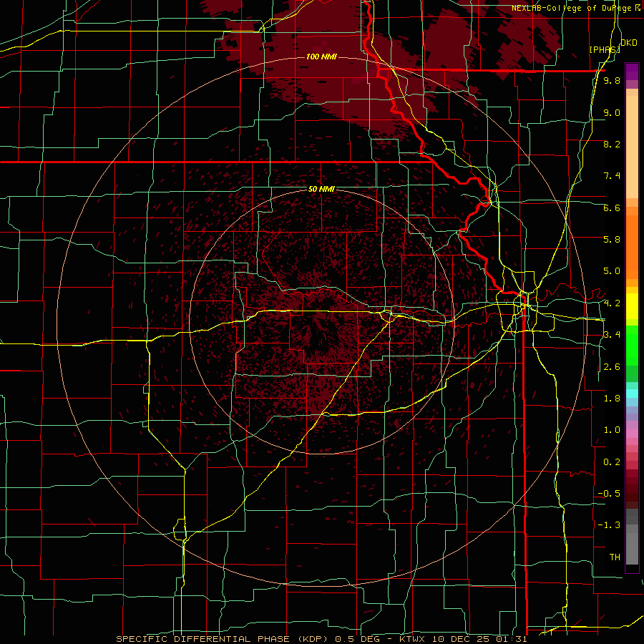Click the [PHAS] units label

(x=605, y=49)
